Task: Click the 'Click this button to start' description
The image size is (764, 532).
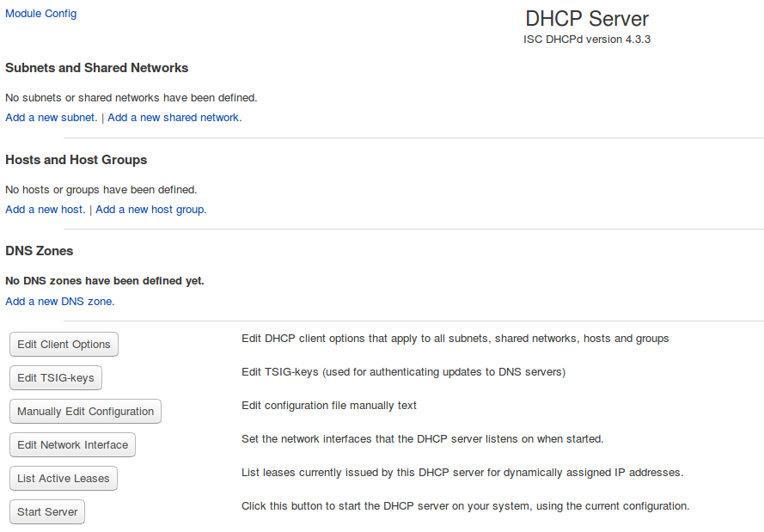Action: coord(465,506)
